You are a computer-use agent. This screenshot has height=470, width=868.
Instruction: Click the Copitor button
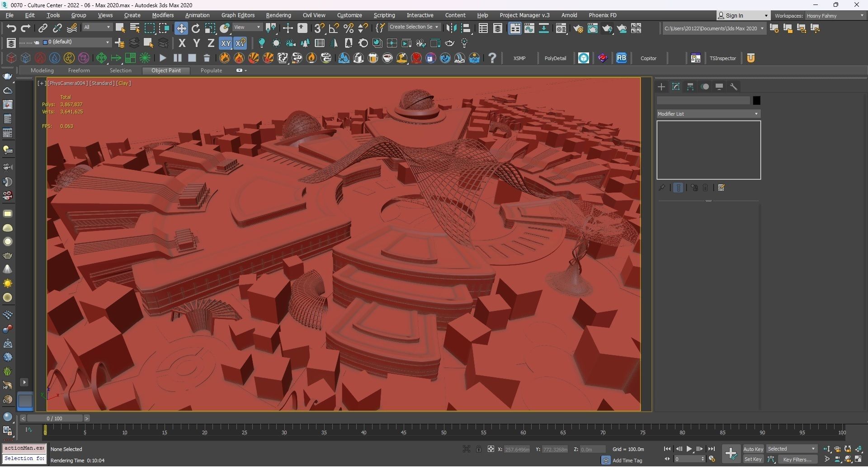(x=648, y=58)
